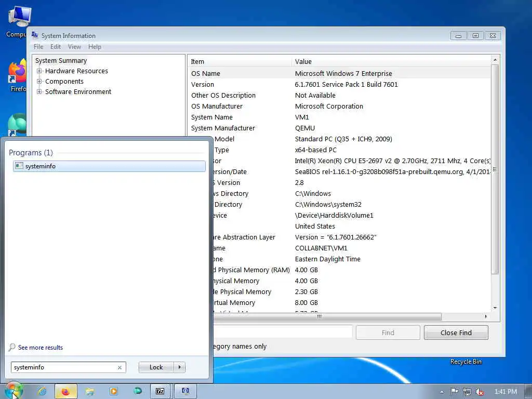Open Firefox from the taskbar
This screenshot has width=532, height=399.
tap(66, 391)
